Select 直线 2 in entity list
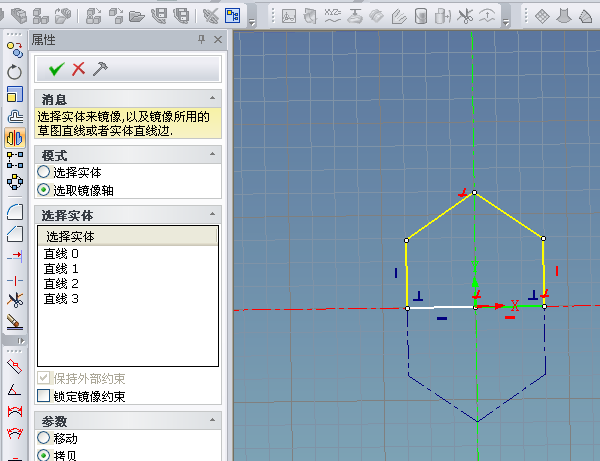Viewport: 600px width, 461px height. 61,284
